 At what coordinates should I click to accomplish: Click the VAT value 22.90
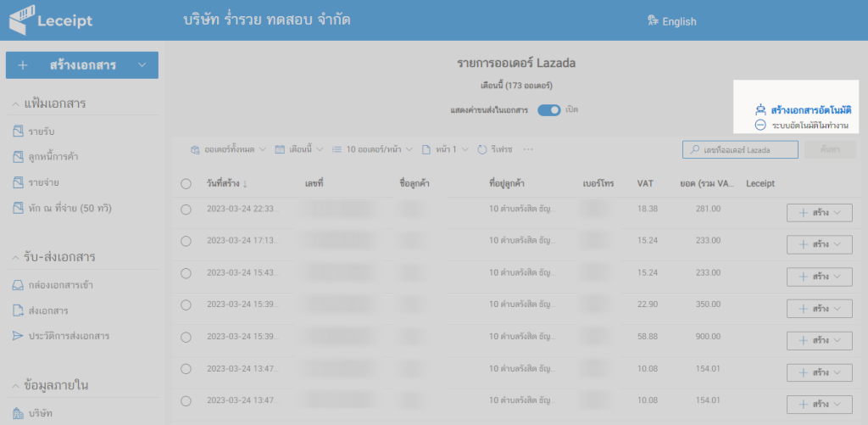(x=647, y=305)
